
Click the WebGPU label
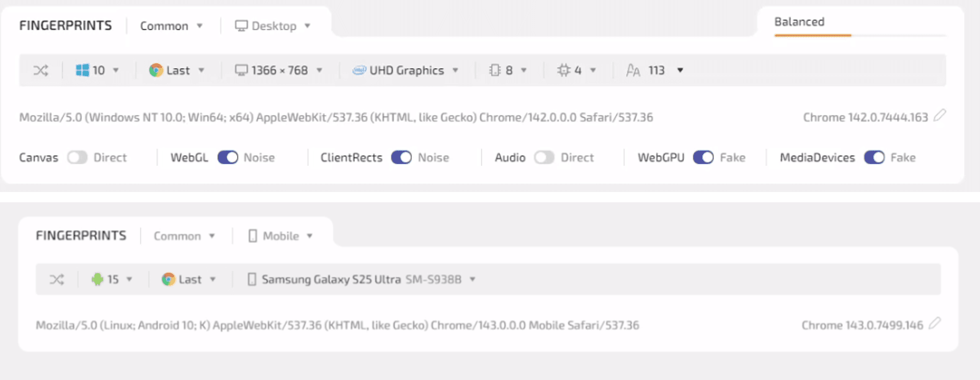tap(661, 157)
